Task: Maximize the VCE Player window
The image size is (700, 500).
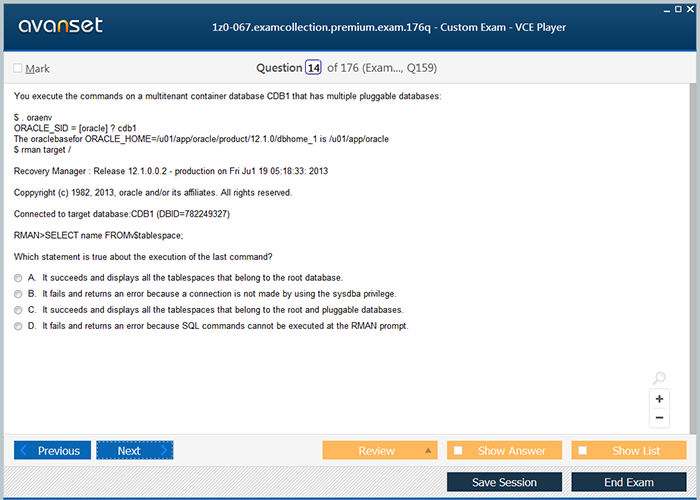Action: (x=678, y=9)
